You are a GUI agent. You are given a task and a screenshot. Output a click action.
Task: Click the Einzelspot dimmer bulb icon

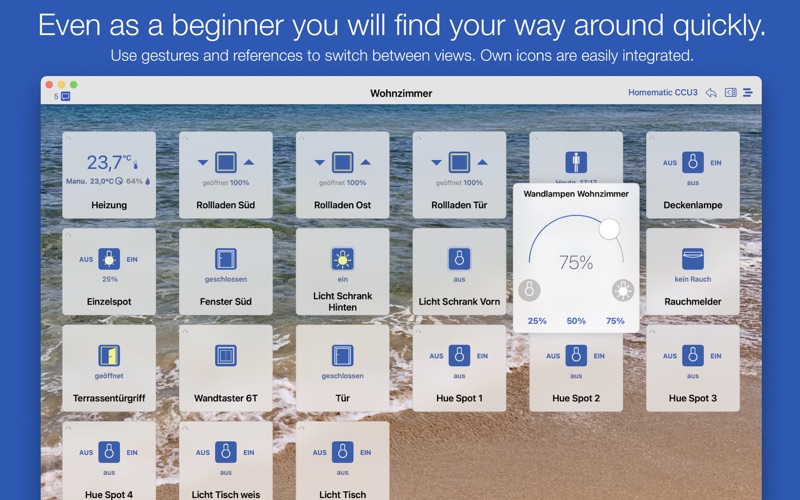(x=109, y=259)
